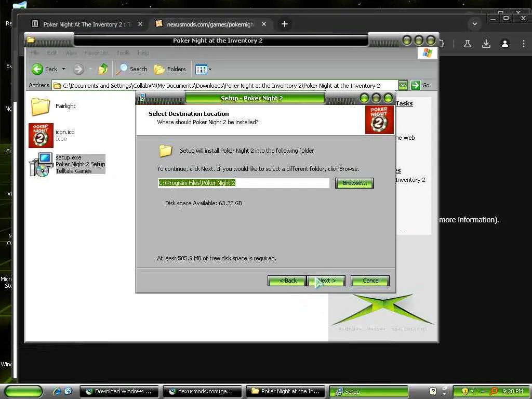Switch to Download Windows taskbar item
This screenshot has width=532, height=399.
(119, 392)
